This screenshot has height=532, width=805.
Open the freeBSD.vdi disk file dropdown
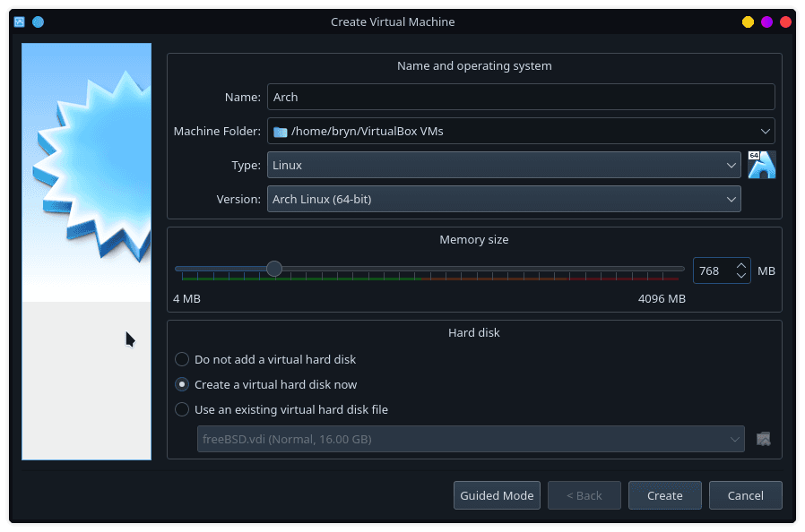tap(471, 439)
